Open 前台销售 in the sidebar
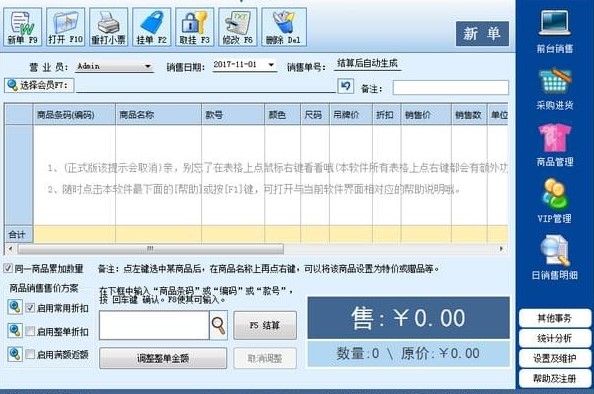 coord(555,32)
